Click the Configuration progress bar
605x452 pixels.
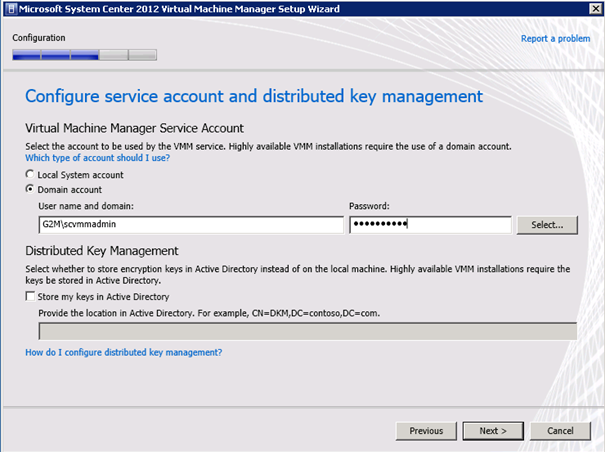click(84, 55)
